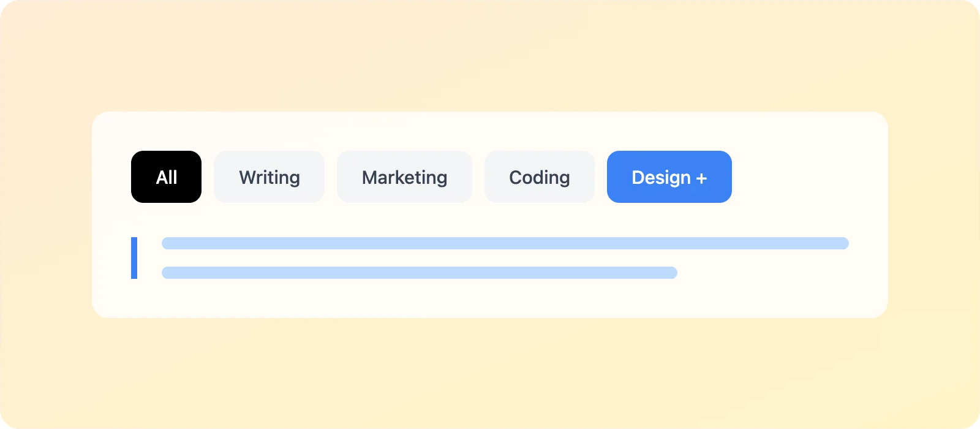
Task: Click the space right of Design + chip
Action: tap(809, 177)
